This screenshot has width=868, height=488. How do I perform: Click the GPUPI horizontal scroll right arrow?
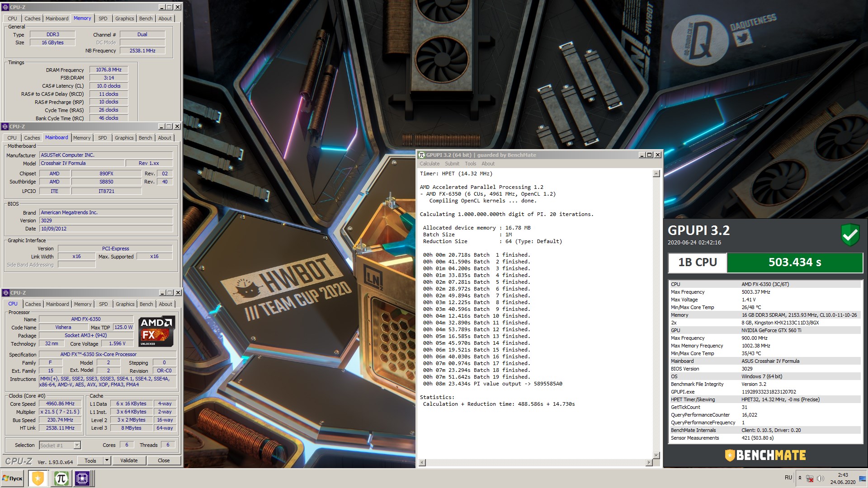[649, 462]
